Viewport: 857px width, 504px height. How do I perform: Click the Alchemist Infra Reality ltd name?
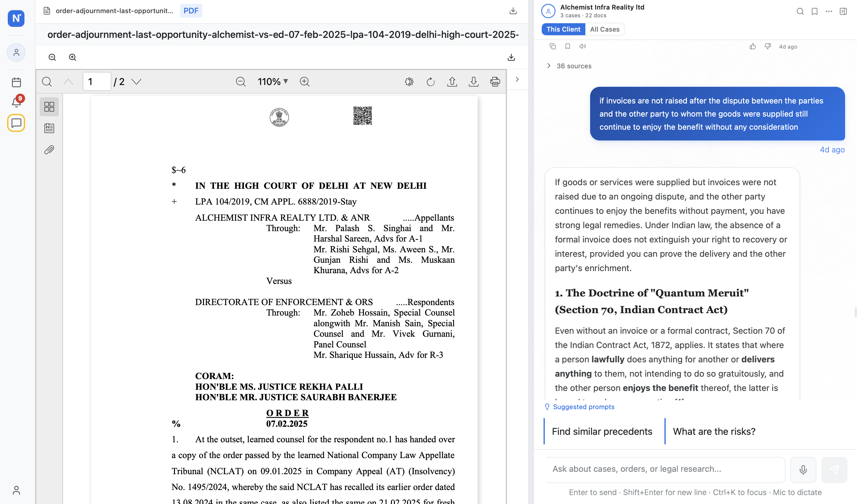[x=602, y=7]
